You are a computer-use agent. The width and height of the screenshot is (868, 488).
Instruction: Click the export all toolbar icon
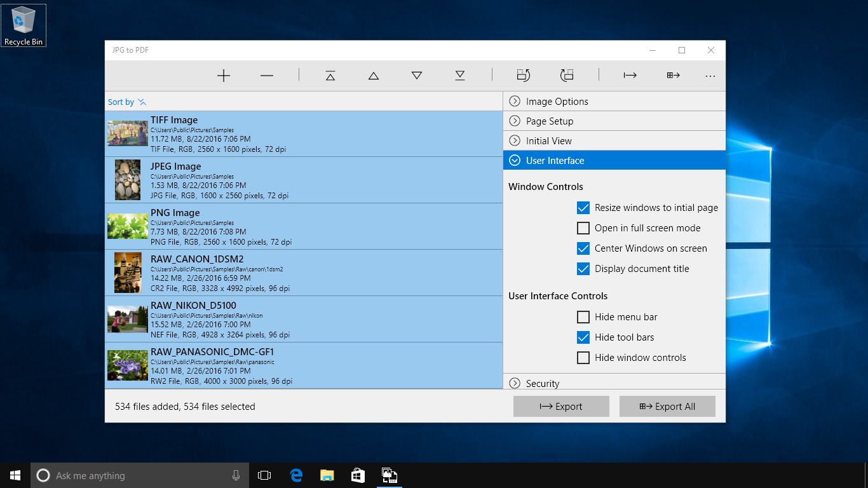pyautogui.click(x=674, y=76)
